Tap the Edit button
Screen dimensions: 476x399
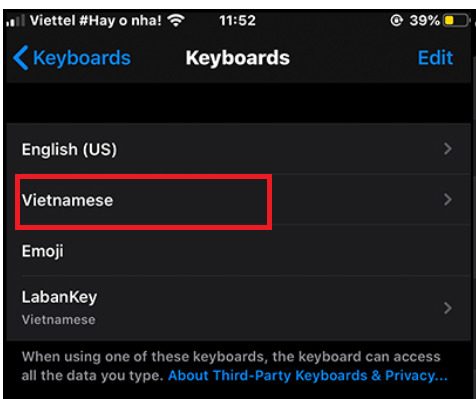click(x=435, y=58)
